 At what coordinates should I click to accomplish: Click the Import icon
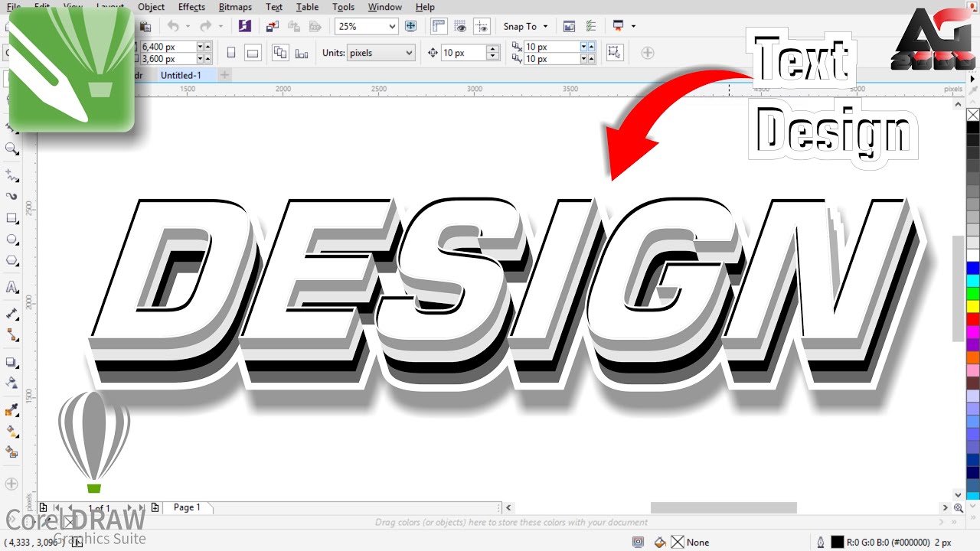click(x=272, y=26)
